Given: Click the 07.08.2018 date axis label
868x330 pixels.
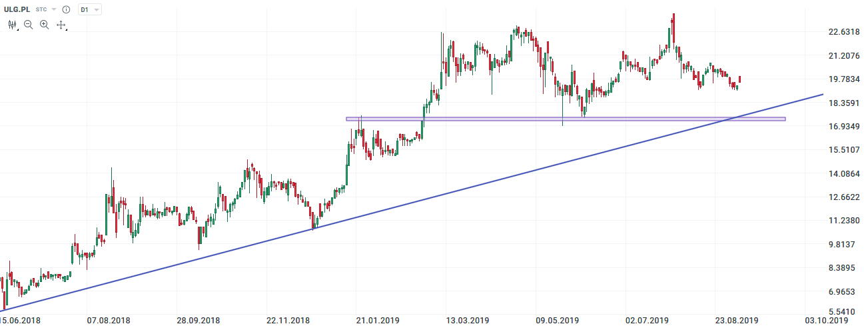Looking at the screenshot, I should (x=108, y=321).
